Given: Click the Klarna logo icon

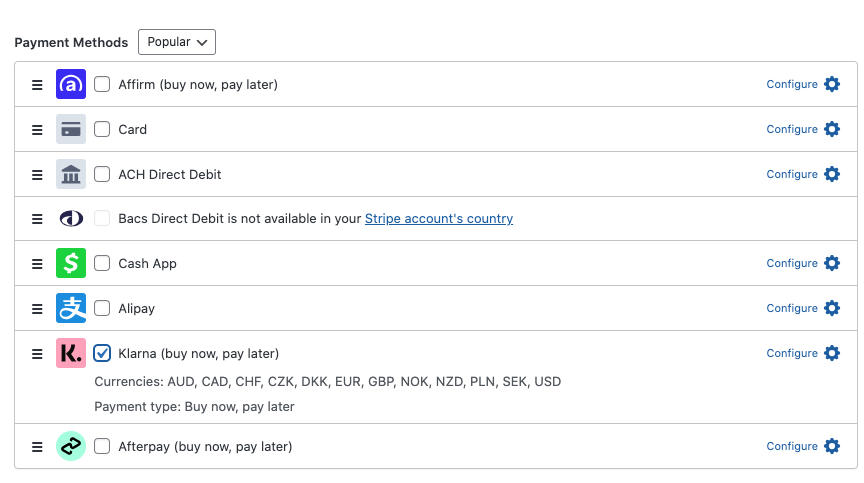Looking at the screenshot, I should (x=71, y=353).
